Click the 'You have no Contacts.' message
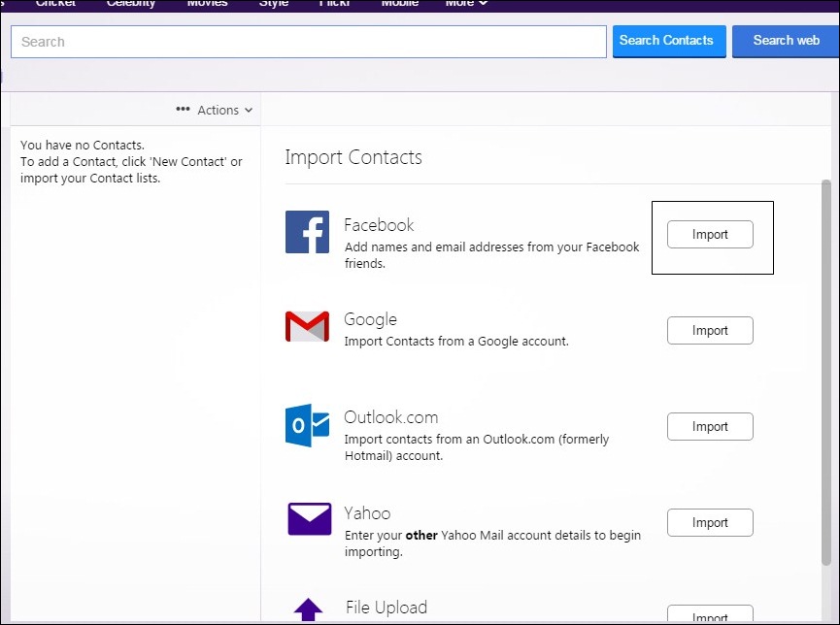Image resolution: width=840 pixels, height=625 pixels. (83, 146)
